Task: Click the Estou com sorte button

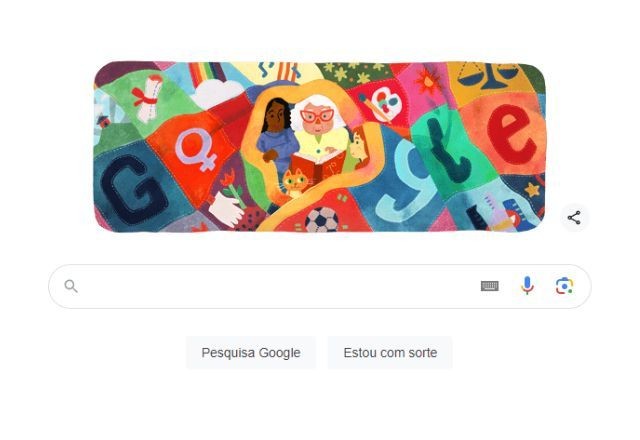Action: [390, 353]
